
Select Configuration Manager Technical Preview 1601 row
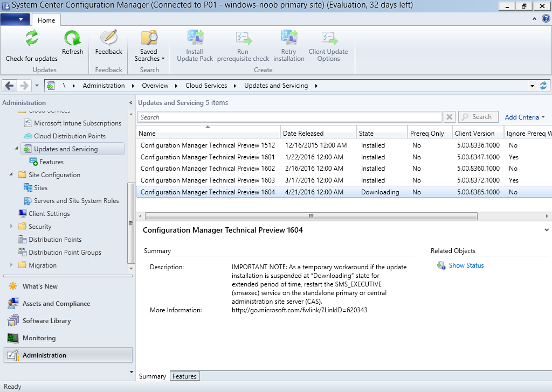coord(344,157)
